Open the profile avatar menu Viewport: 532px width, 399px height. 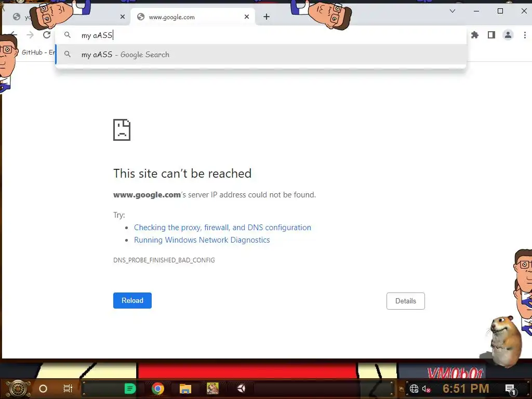click(508, 35)
